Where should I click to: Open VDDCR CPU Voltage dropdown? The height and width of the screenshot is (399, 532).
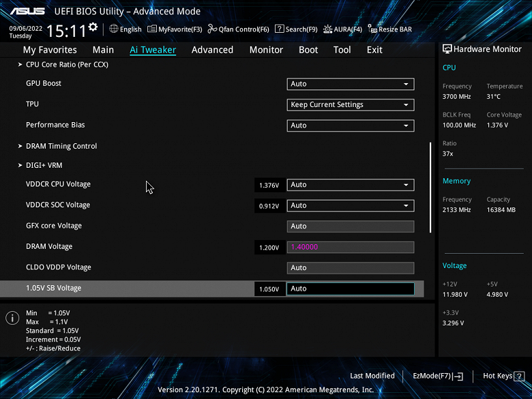(351, 185)
